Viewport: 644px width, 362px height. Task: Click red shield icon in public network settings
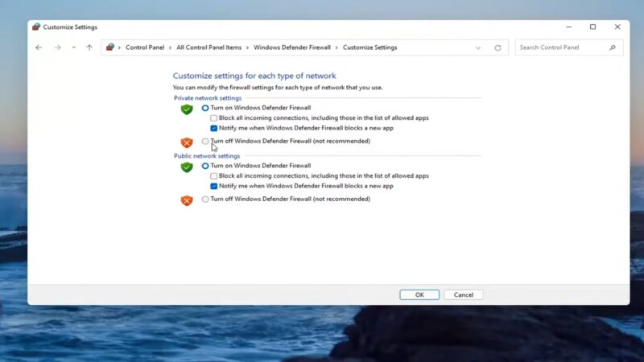[187, 200]
